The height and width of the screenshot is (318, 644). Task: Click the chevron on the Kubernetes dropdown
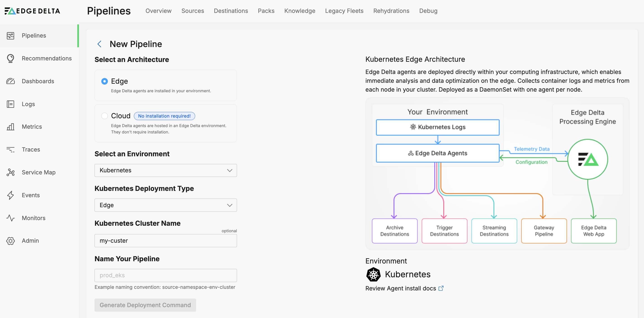tap(230, 171)
